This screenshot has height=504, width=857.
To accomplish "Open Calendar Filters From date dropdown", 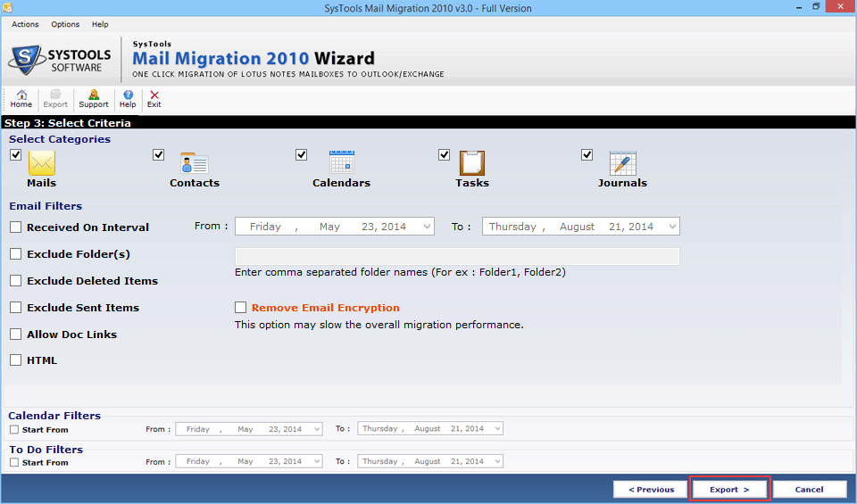I will 317,429.
